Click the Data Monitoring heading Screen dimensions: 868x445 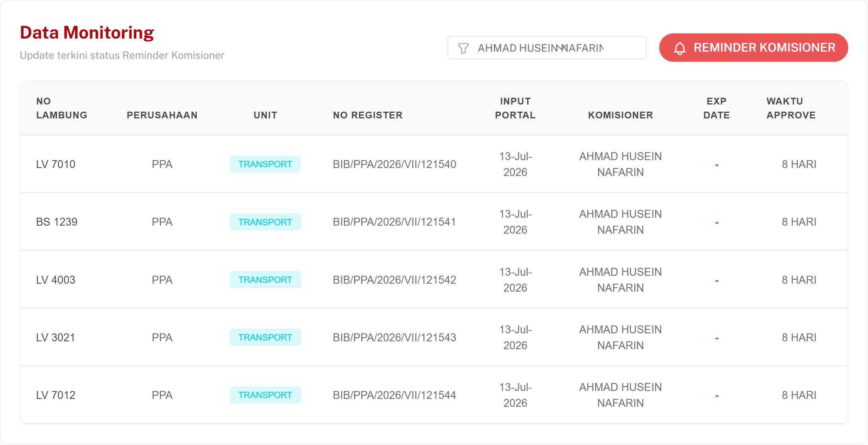(87, 33)
